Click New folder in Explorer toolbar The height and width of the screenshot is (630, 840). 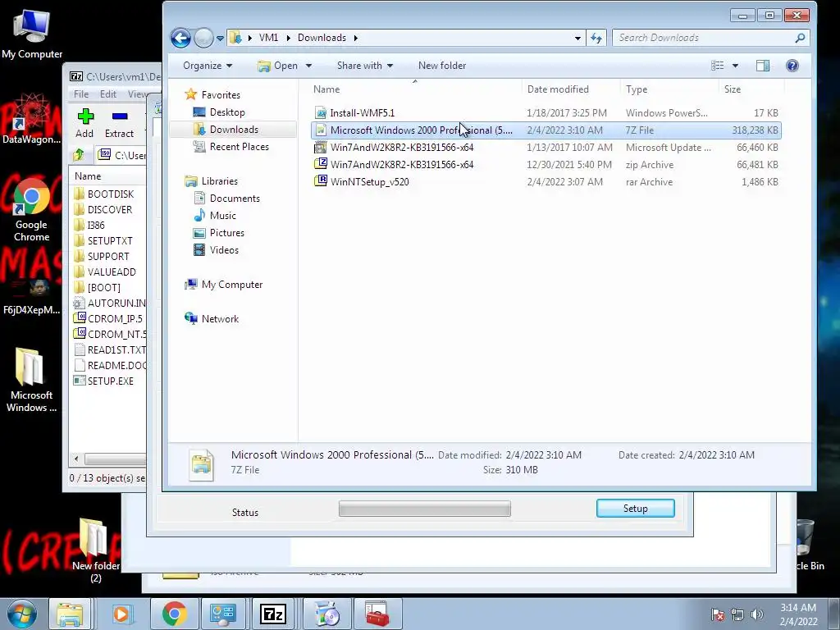(x=442, y=66)
